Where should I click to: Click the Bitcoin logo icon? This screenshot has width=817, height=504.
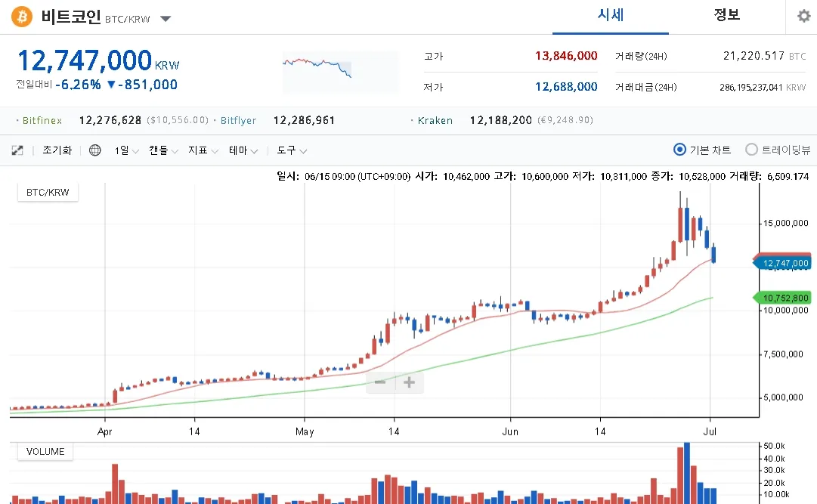(x=20, y=15)
